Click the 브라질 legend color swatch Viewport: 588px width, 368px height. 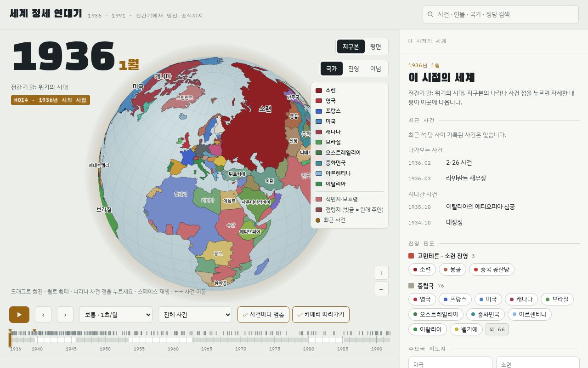pos(319,142)
